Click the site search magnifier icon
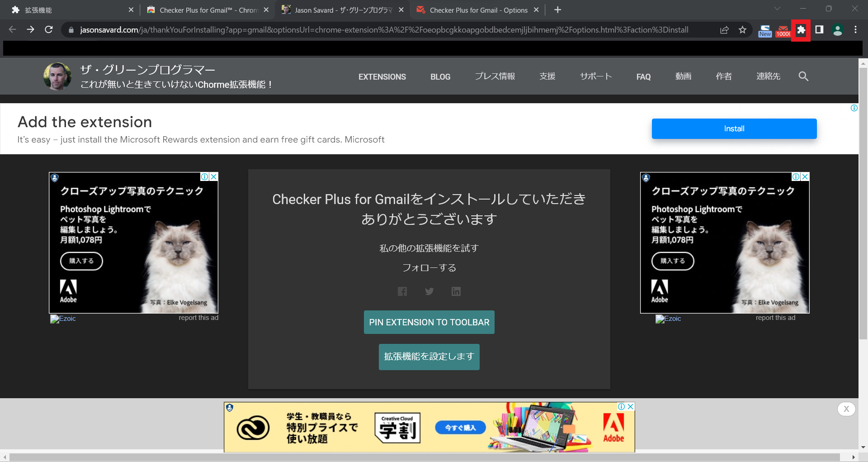The width and height of the screenshot is (868, 462). [x=803, y=76]
